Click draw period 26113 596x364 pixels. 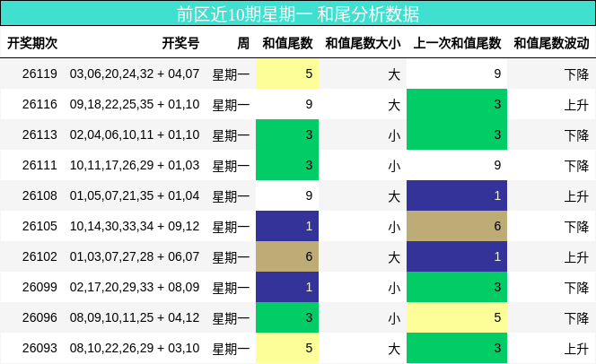pos(39,134)
